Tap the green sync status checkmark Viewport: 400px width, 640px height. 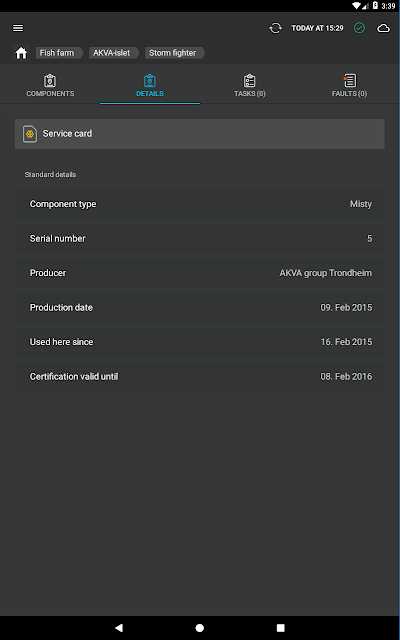[359, 28]
